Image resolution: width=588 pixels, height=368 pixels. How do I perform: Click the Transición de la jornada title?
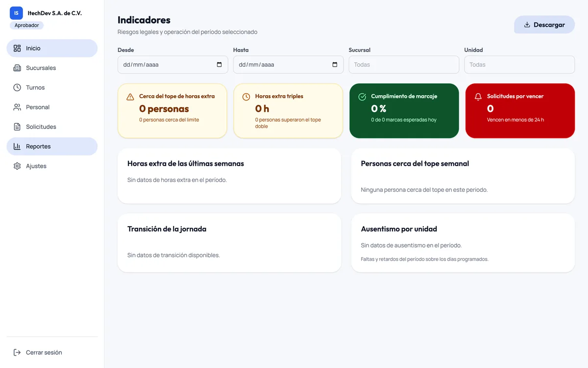point(167,229)
